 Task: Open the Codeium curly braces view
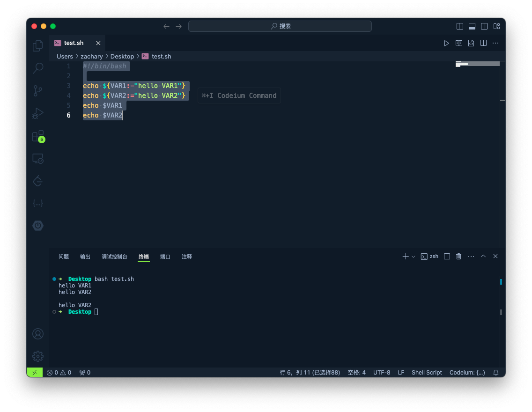point(37,203)
